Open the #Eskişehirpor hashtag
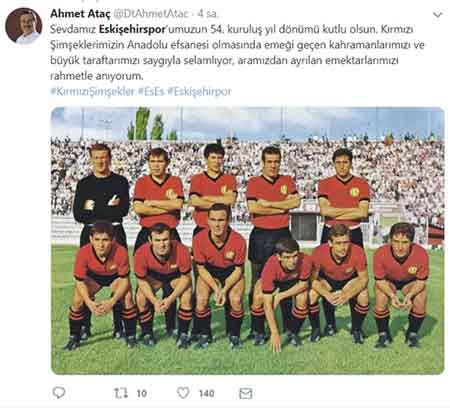450x411 pixels. coord(199,91)
